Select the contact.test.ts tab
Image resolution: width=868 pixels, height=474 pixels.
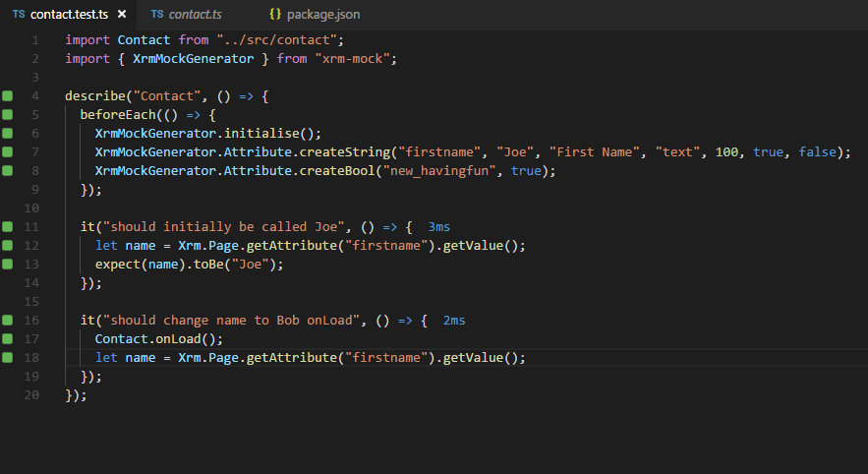pyautogui.click(x=69, y=15)
